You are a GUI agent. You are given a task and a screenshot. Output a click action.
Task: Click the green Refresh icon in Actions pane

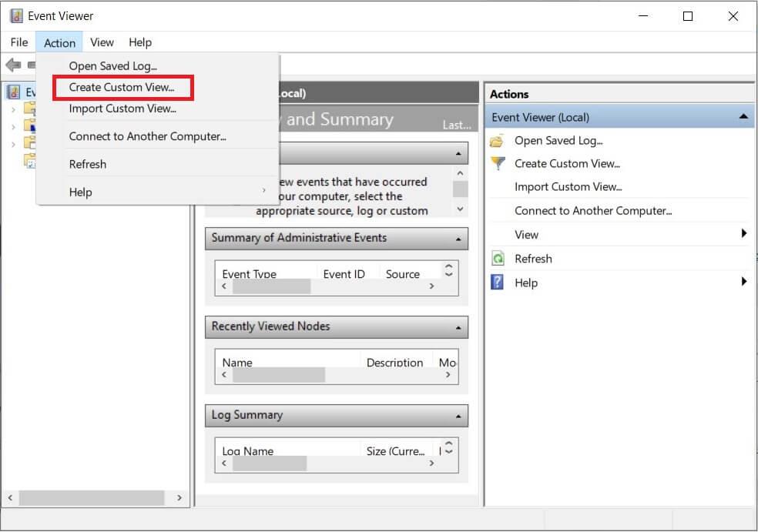pos(498,259)
